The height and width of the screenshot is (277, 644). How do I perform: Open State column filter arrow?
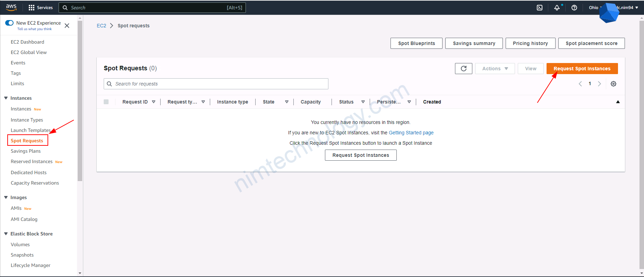(287, 102)
